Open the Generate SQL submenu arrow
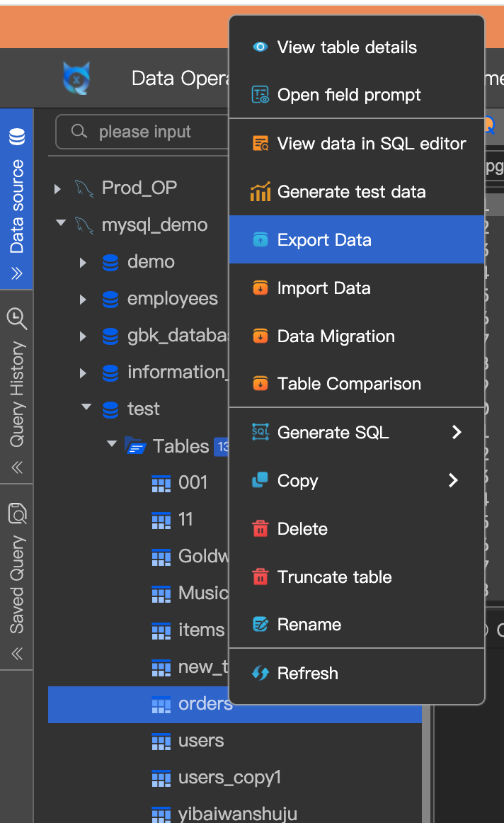Image resolution: width=504 pixels, height=823 pixels. pyautogui.click(x=456, y=432)
